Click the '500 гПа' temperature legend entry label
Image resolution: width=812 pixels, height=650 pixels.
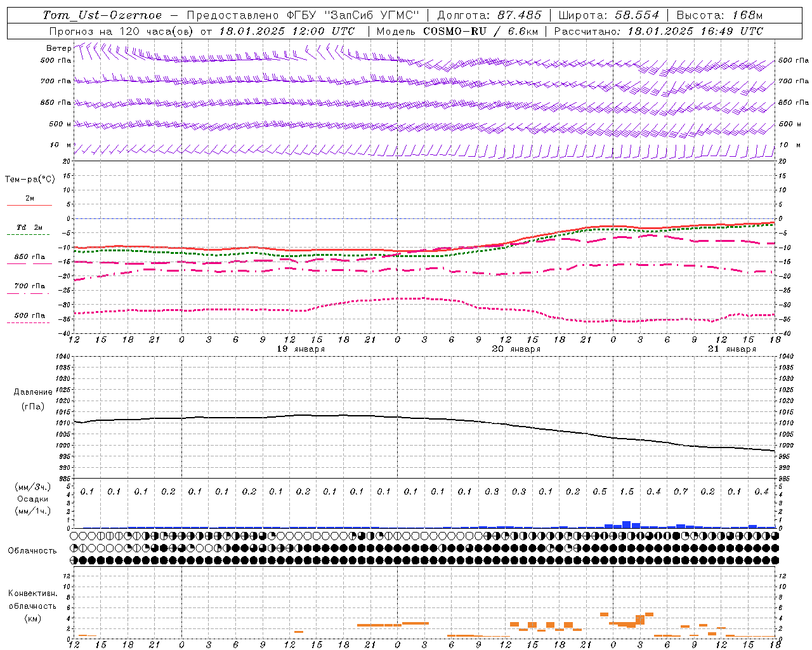pos(30,315)
